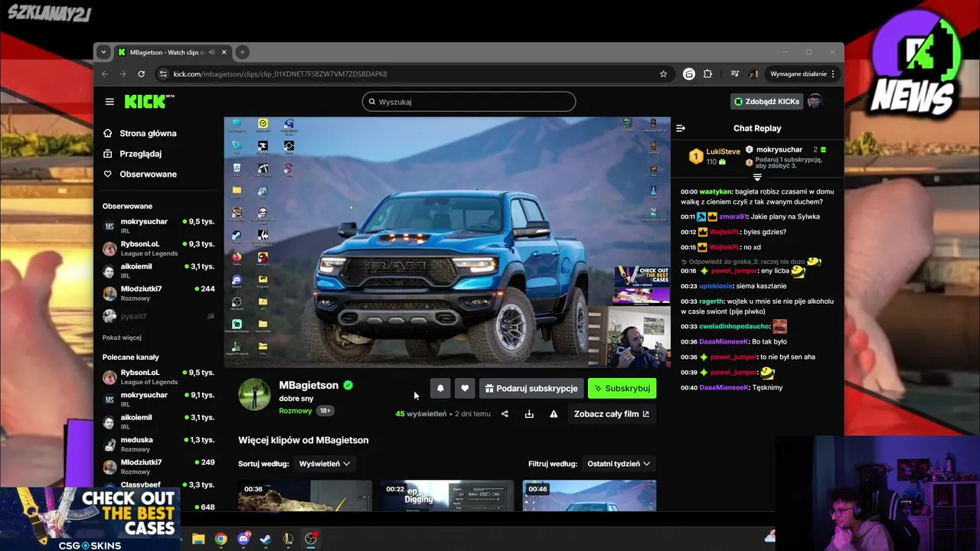Toggle notifications bell for MBagietson

coord(440,389)
